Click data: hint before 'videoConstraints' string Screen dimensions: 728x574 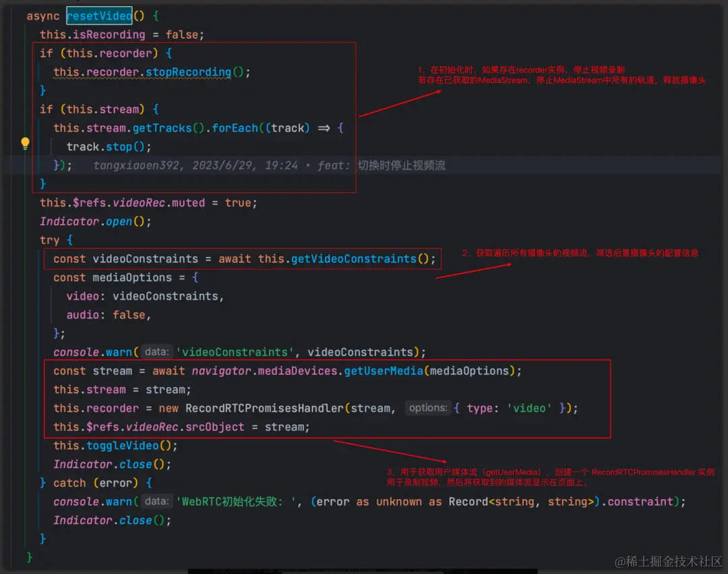tap(157, 352)
